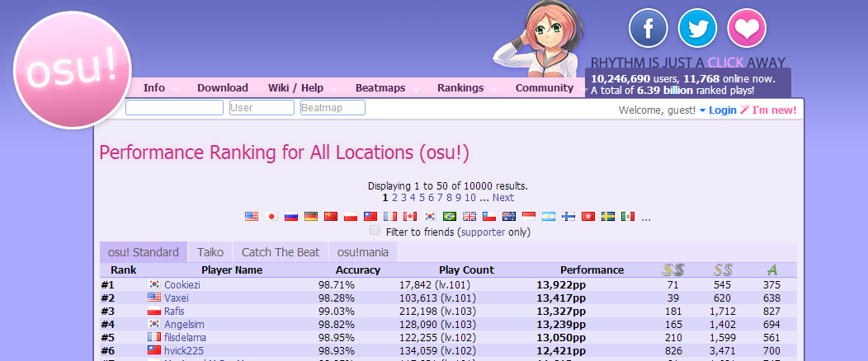
Task: Filter rankings by Chile flag
Action: [489, 217]
